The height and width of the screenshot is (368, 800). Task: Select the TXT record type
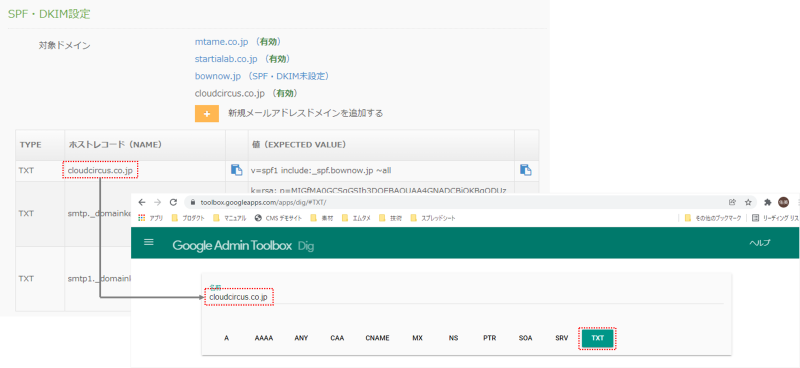coord(597,338)
